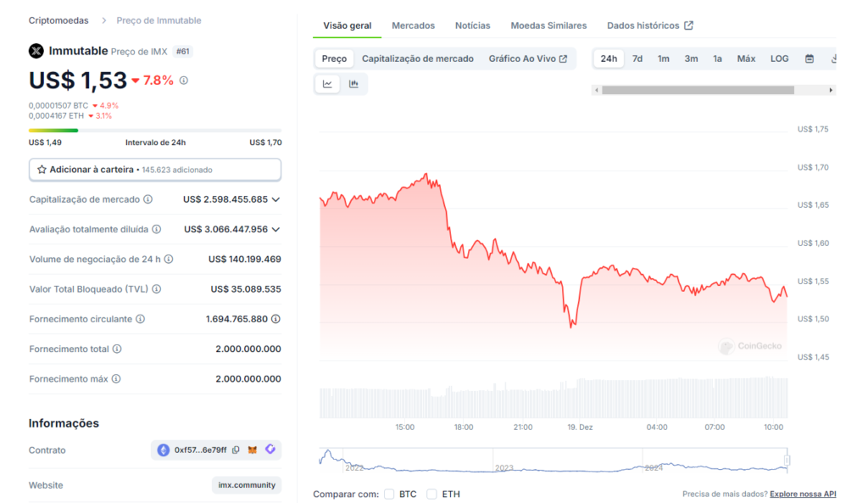Click the US$ 140.199.469 volume value

pos(245,260)
